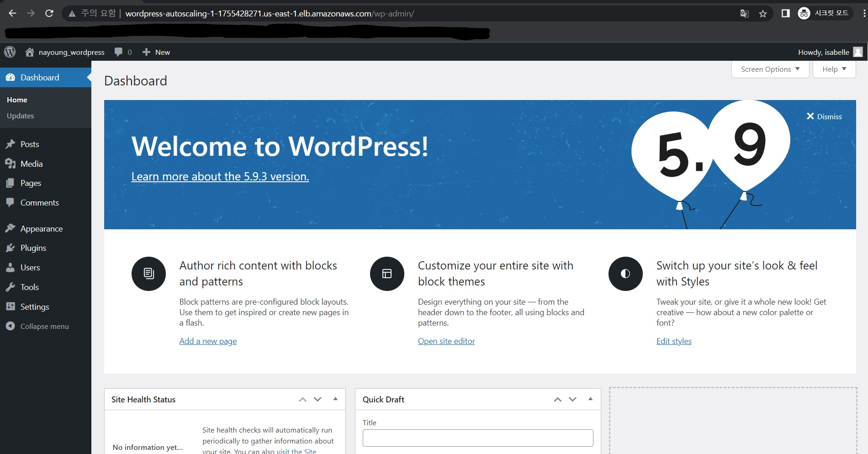Image resolution: width=868 pixels, height=454 pixels.
Task: Click the WordPress logo in admin bar
Action: click(10, 52)
